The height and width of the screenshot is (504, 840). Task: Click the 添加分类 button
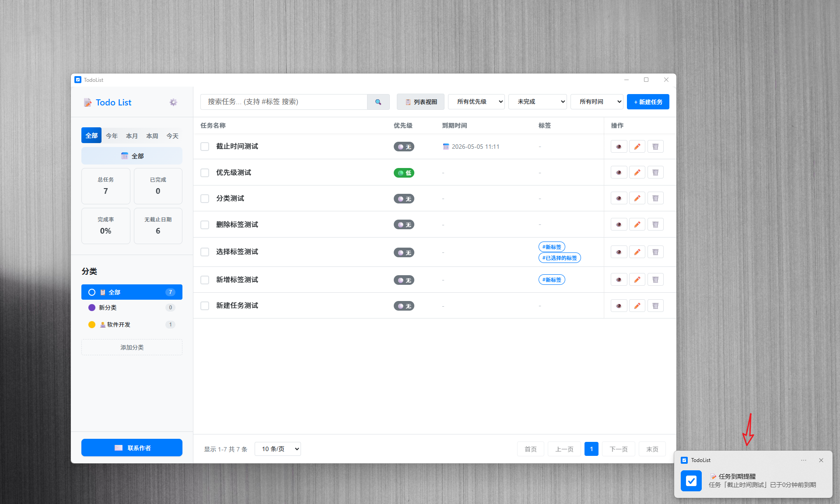click(x=132, y=347)
